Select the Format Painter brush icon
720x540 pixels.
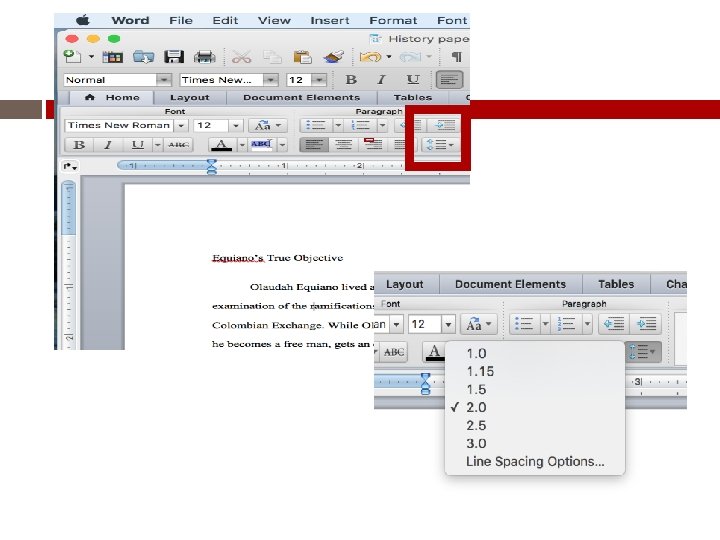[x=333, y=57]
